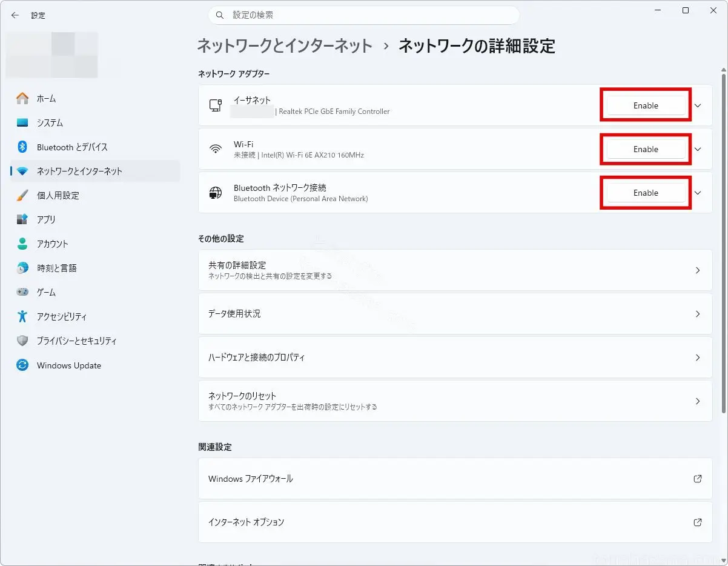Image resolution: width=728 pixels, height=566 pixels.
Task: Navigate to Windows Update
Action: point(95,365)
